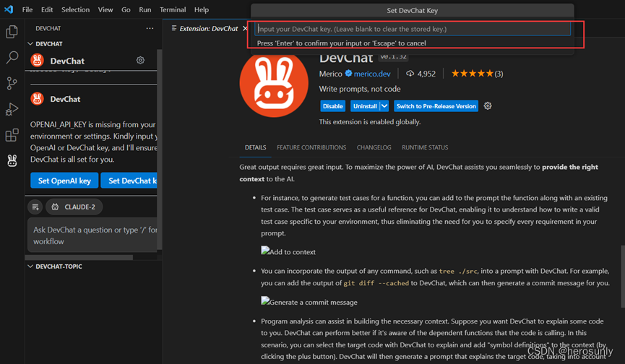625x364 pixels.
Task: Switch to the FEATURE CONTRIBUTIONS tab
Action: tap(311, 147)
